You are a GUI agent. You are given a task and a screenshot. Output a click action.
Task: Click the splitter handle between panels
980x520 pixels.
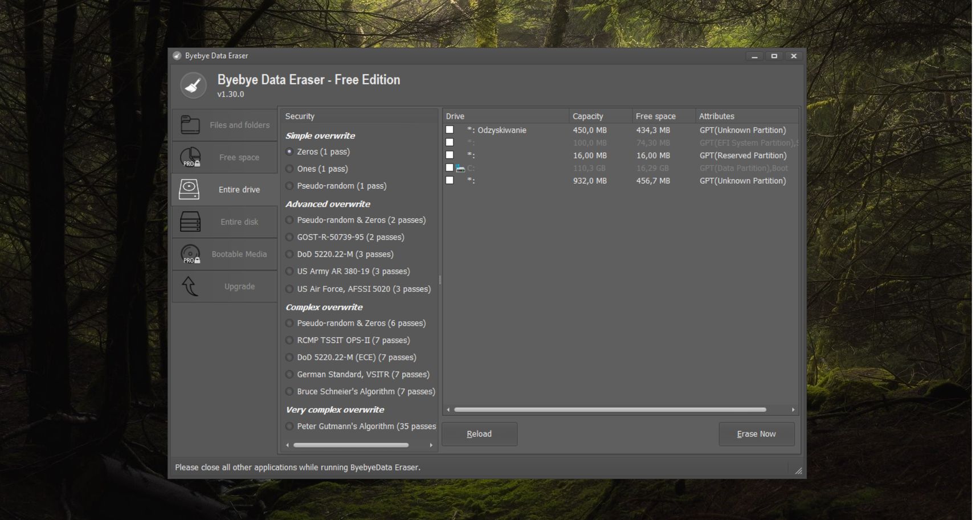coord(440,280)
